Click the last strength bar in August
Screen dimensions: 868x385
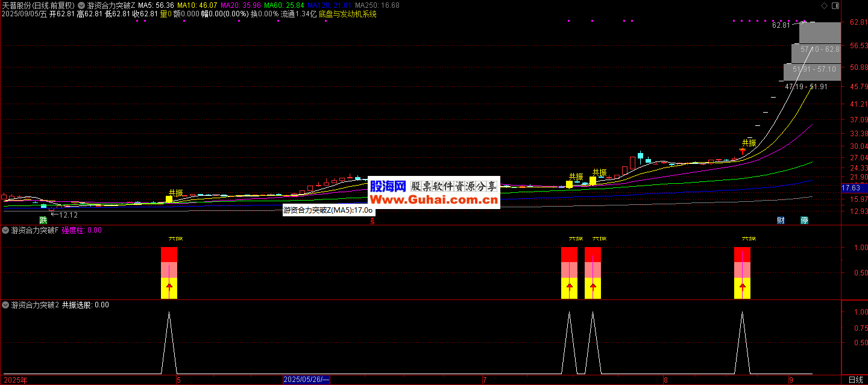[742, 272]
